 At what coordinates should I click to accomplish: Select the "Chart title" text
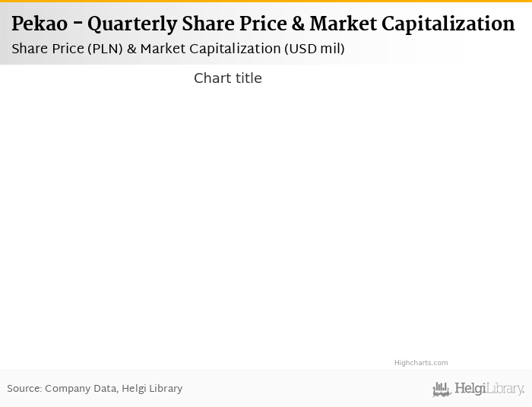pos(227,78)
